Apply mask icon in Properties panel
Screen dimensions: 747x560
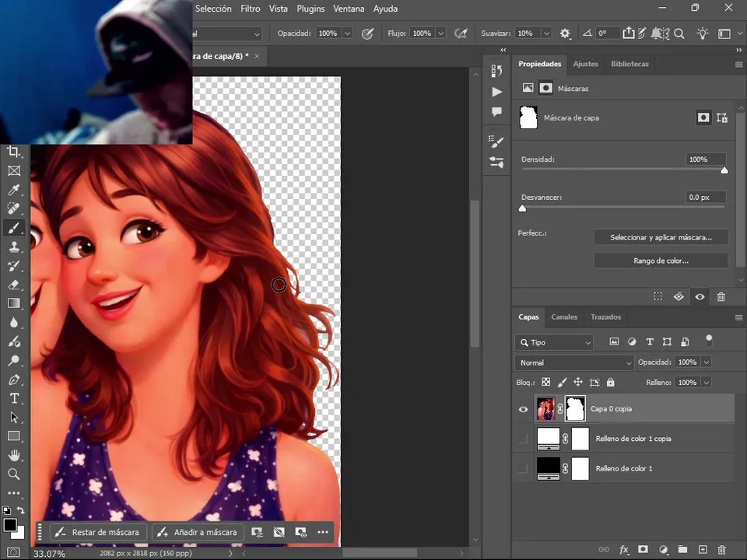(679, 296)
